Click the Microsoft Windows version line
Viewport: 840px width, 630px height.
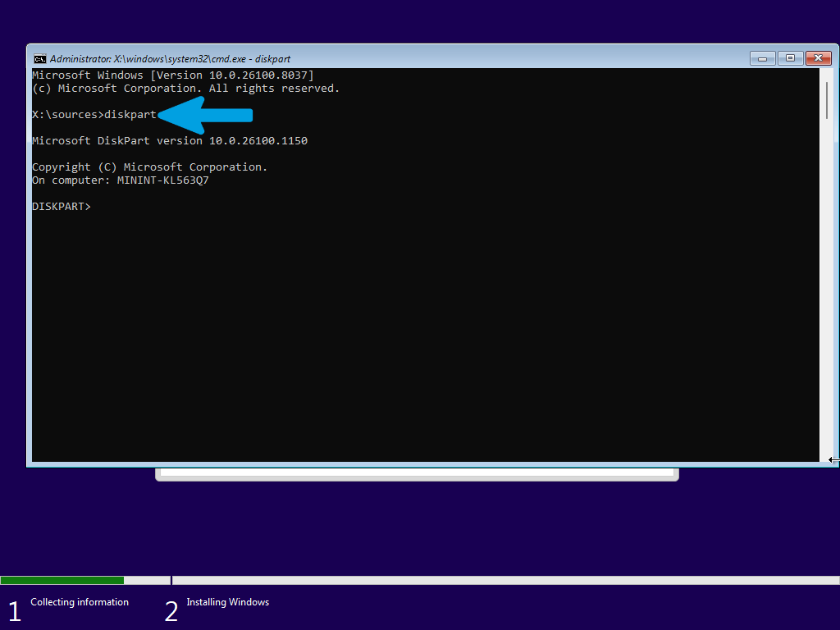click(173, 75)
